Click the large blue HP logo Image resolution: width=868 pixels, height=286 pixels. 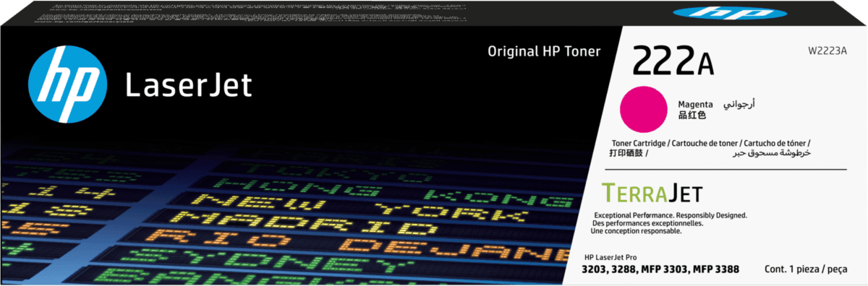(68, 86)
